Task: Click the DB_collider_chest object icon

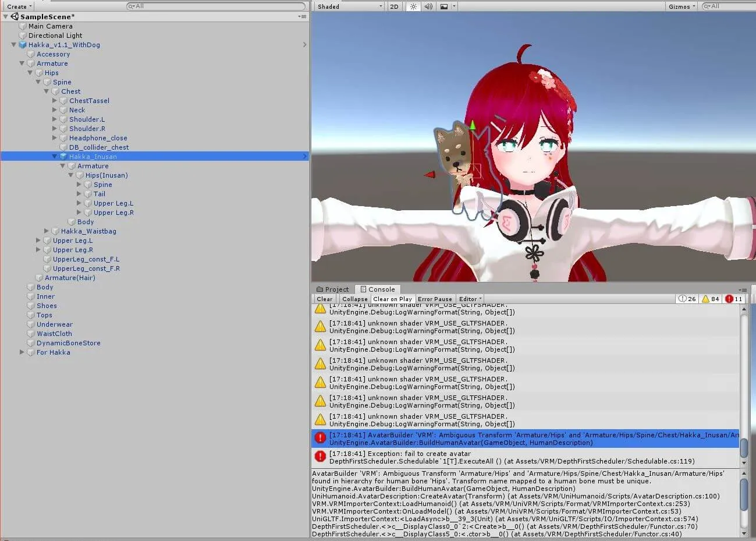Action: [63, 147]
